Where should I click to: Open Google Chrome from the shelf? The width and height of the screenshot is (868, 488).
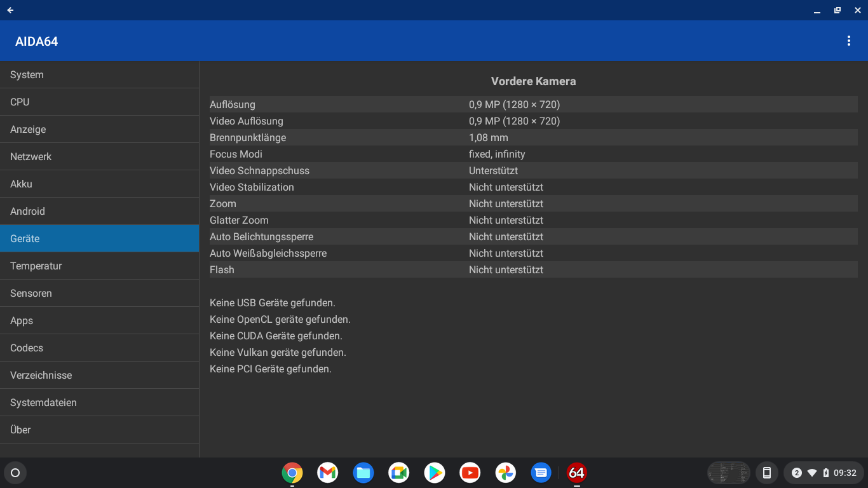pos(292,473)
